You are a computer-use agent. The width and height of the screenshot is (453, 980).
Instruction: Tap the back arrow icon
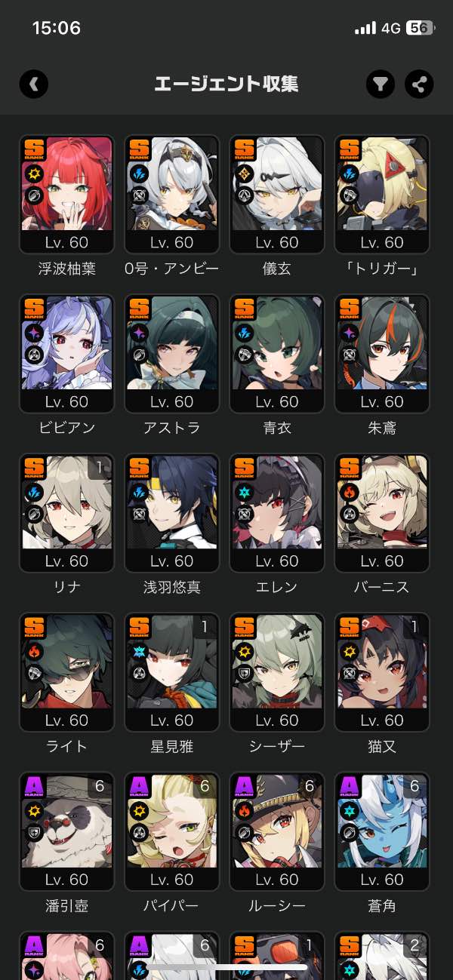point(34,84)
